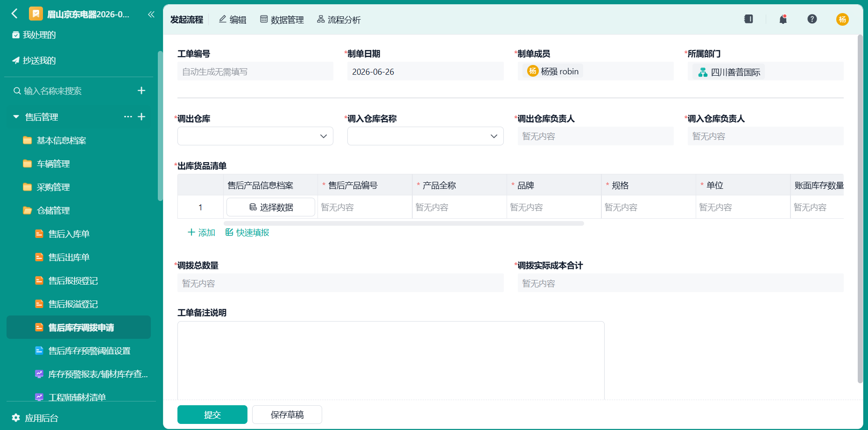Open help question mark icon
Viewport: 868px width, 430px height.
point(812,19)
